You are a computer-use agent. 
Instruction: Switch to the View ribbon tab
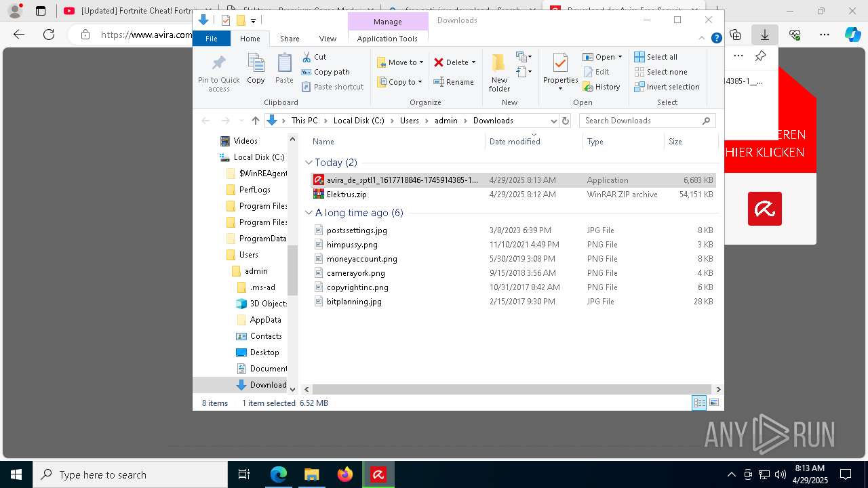coord(328,39)
